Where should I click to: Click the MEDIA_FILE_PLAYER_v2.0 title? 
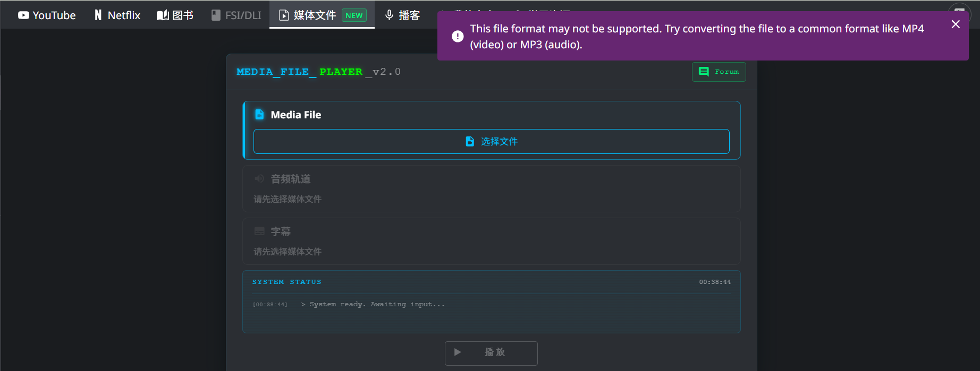318,72
